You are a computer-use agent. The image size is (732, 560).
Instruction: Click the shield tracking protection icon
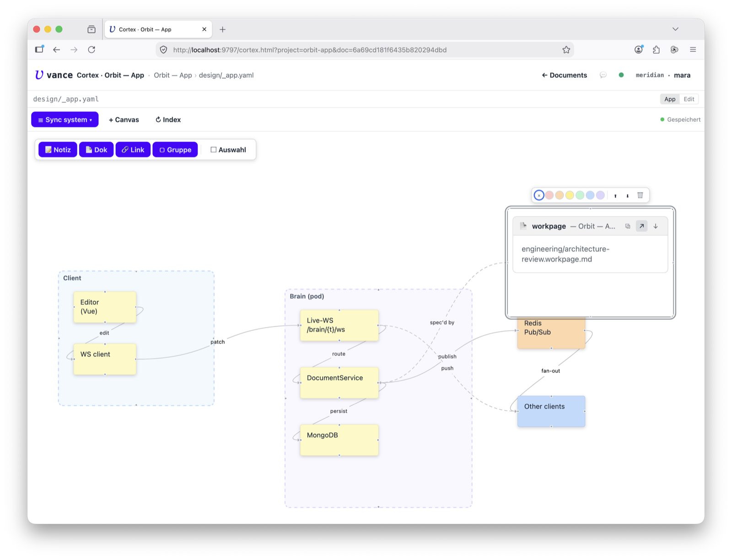click(x=164, y=49)
